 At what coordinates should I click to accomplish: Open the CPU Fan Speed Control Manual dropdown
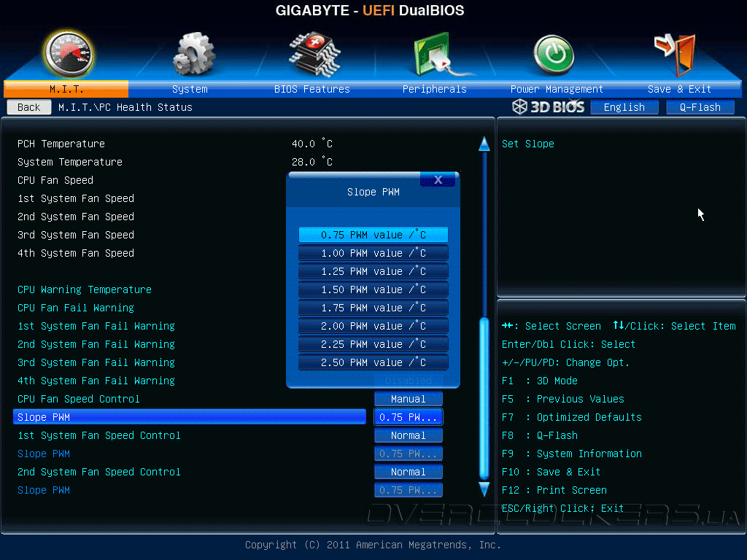click(x=409, y=399)
